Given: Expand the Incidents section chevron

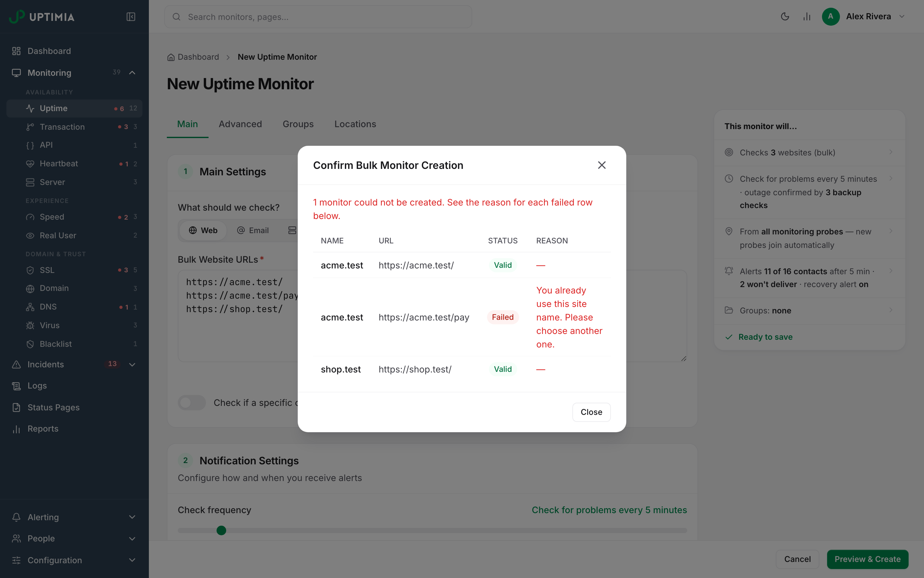Looking at the screenshot, I should (132, 364).
